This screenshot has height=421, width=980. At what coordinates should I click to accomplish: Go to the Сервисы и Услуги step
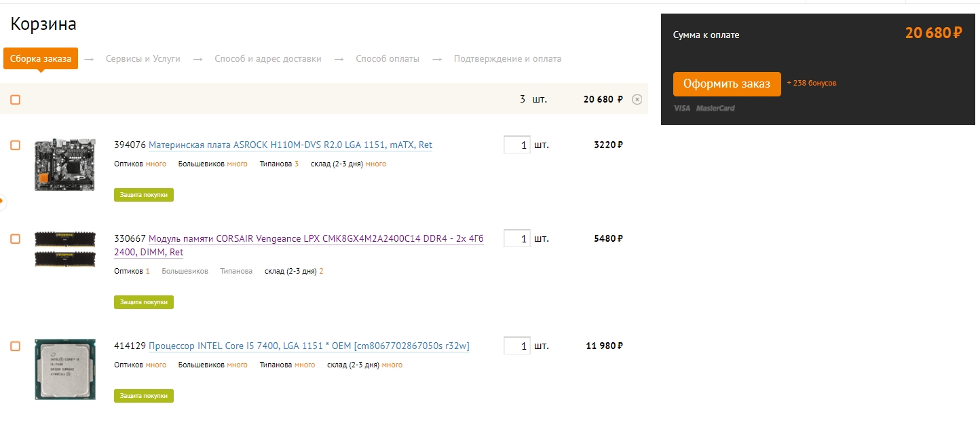[x=143, y=59]
